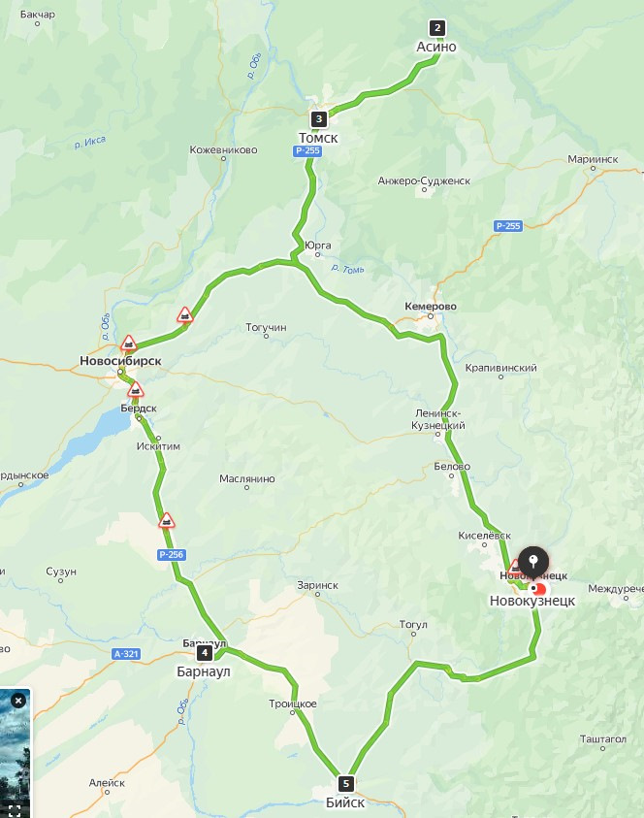Open road works sign just above Бердск
This screenshot has width=644, height=818.
click(136, 389)
